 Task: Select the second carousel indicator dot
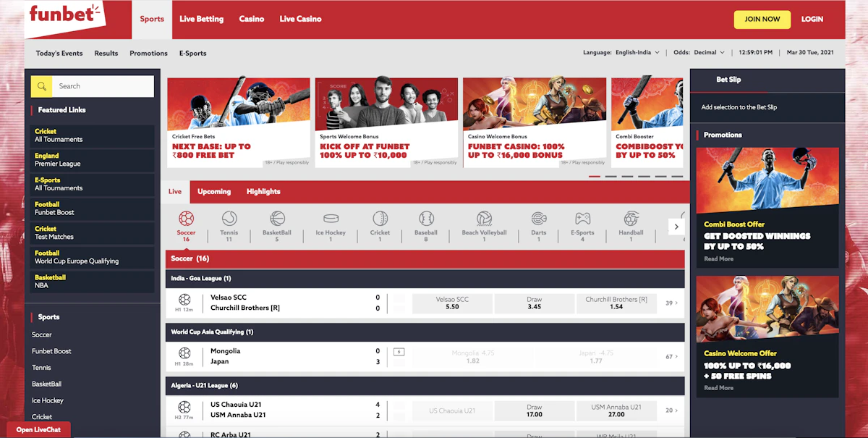611,175
